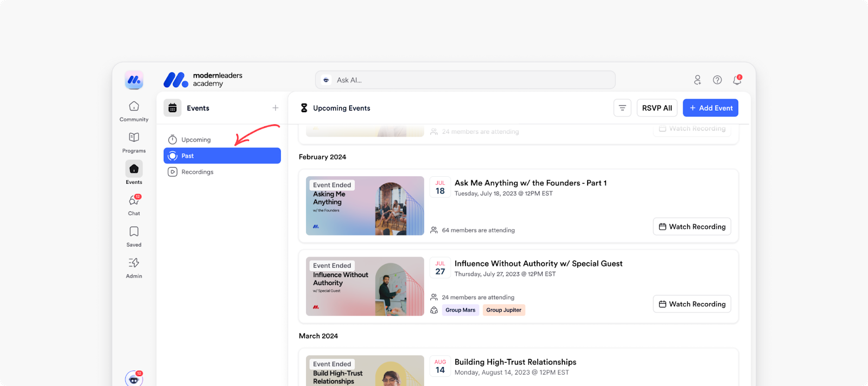Select Past in the events menu
Screen dimensions: 868x386
(222, 156)
